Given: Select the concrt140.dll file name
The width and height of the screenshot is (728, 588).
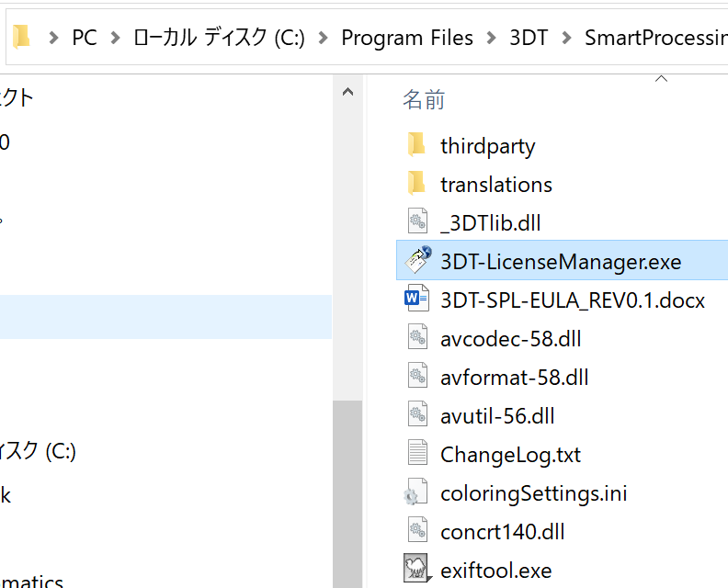Looking at the screenshot, I should pyautogui.click(x=503, y=531).
